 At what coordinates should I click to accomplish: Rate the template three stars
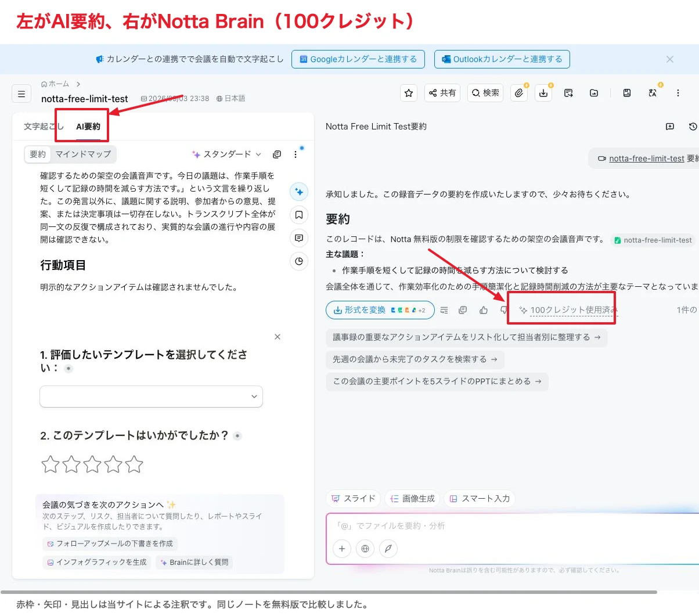click(x=92, y=464)
